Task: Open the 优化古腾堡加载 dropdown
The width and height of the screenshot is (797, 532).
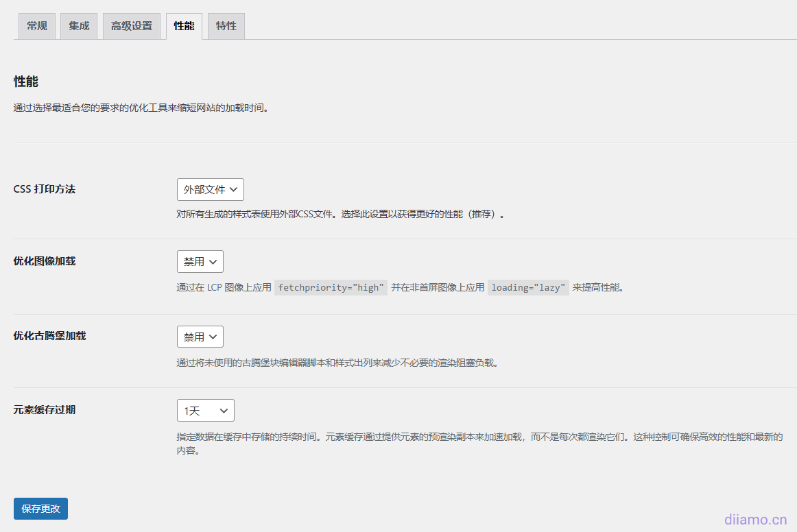Action: click(200, 337)
